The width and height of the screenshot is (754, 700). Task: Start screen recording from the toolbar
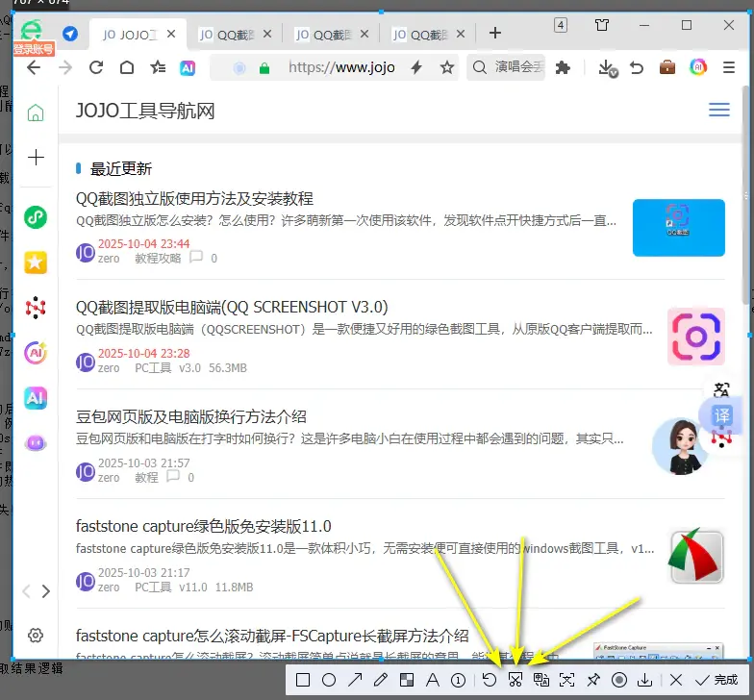[619, 680]
